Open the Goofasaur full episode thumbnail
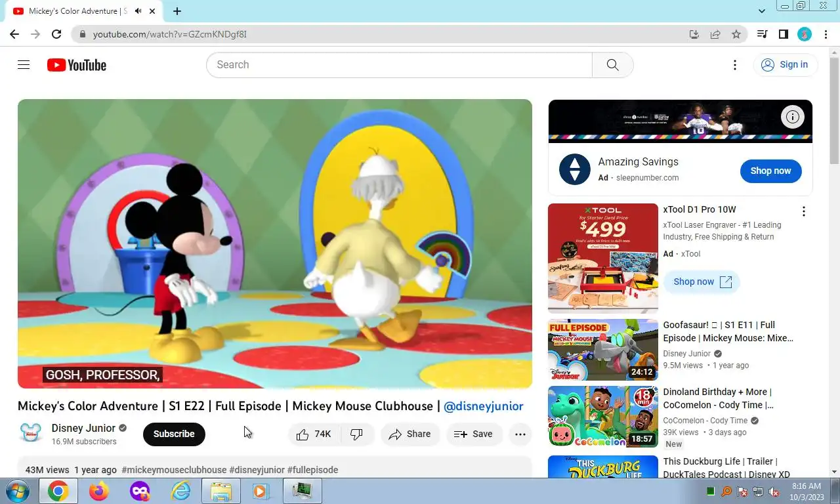Viewport: 840px width, 504px height. click(603, 350)
